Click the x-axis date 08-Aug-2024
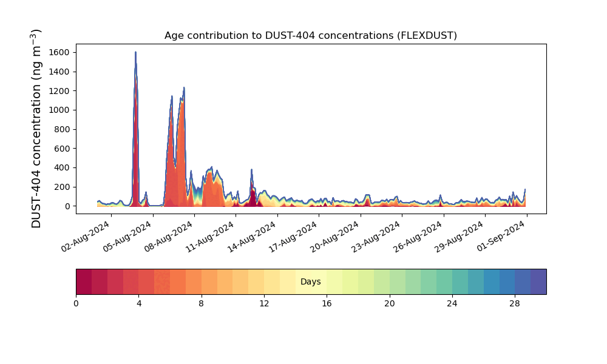This screenshot has width=607, height=364. pyautogui.click(x=168, y=237)
